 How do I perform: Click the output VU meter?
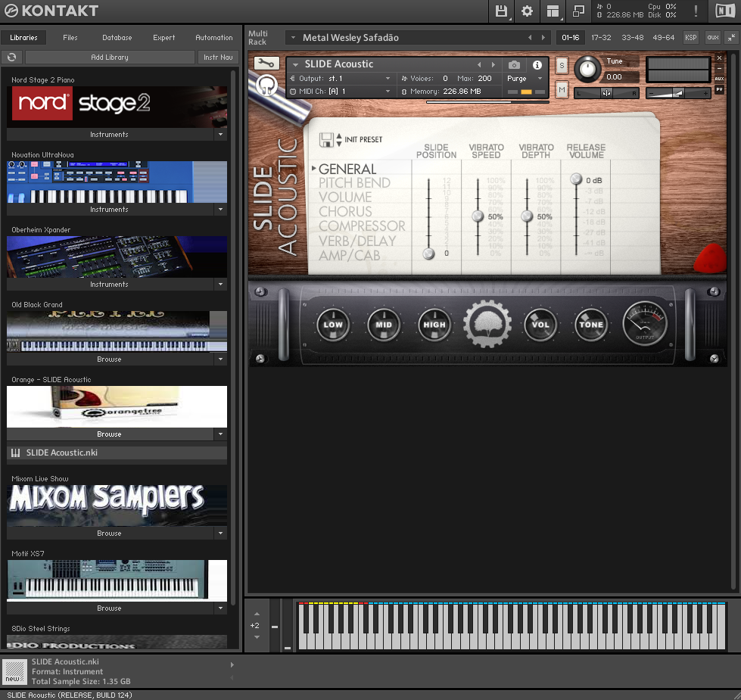coord(645,323)
